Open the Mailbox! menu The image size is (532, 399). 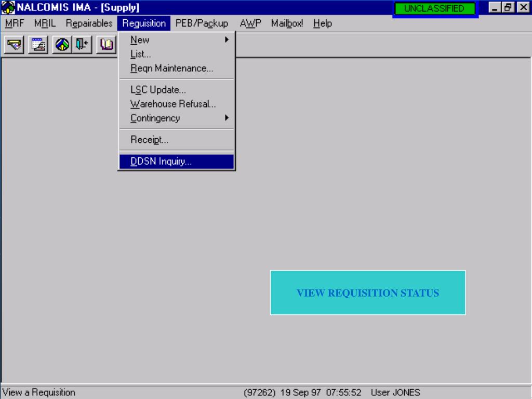287,23
